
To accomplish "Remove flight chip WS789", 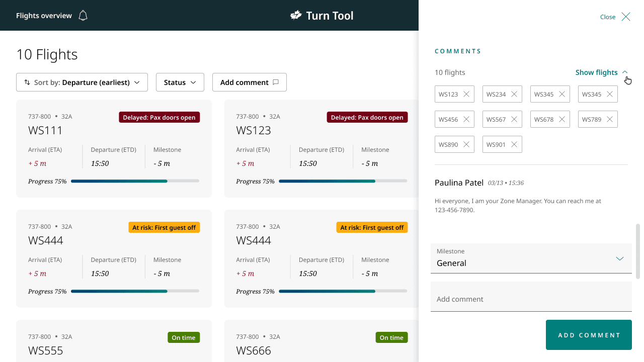I will point(610,119).
